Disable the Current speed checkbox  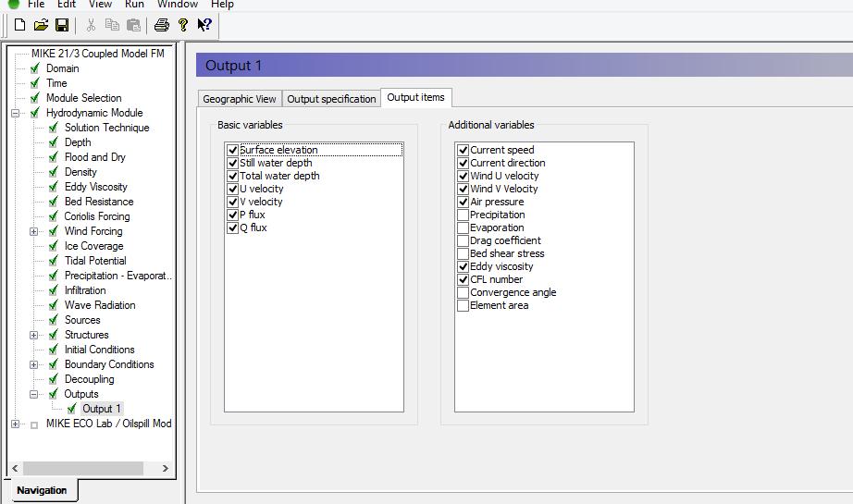(463, 150)
